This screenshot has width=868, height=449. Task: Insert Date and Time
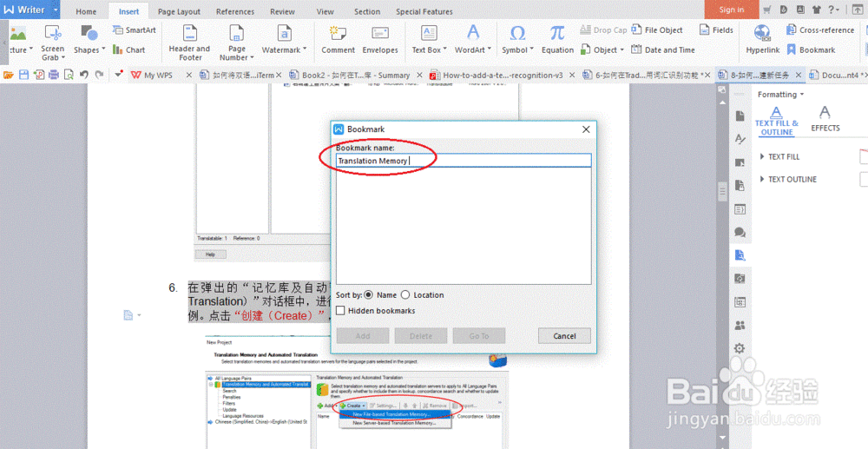click(x=663, y=50)
